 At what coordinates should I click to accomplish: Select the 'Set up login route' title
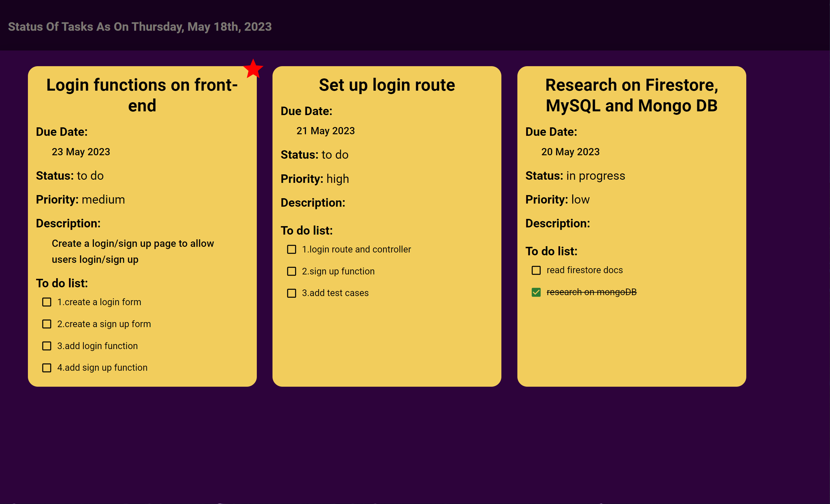coord(387,85)
